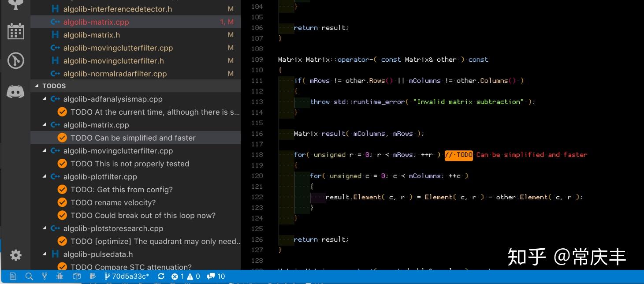
Task: Click the package box icon in status bar
Action: pos(77,277)
